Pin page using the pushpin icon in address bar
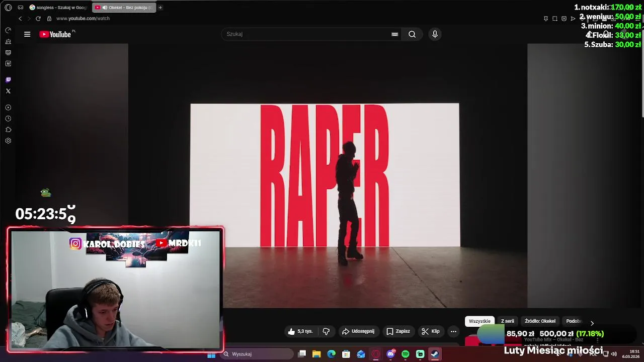This screenshot has width=644, height=362. coord(546,19)
